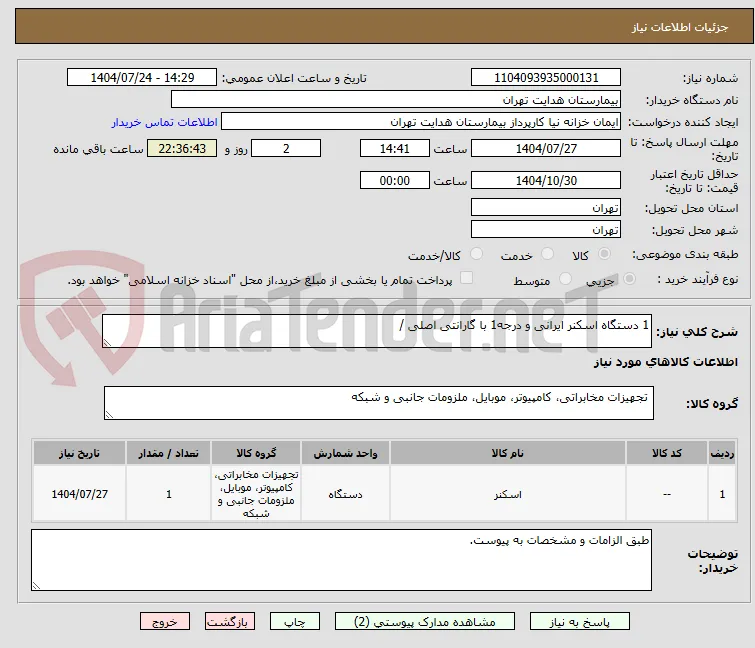Click the resize handle of description text area
Screen dimensions: 755x648
tap(107, 342)
